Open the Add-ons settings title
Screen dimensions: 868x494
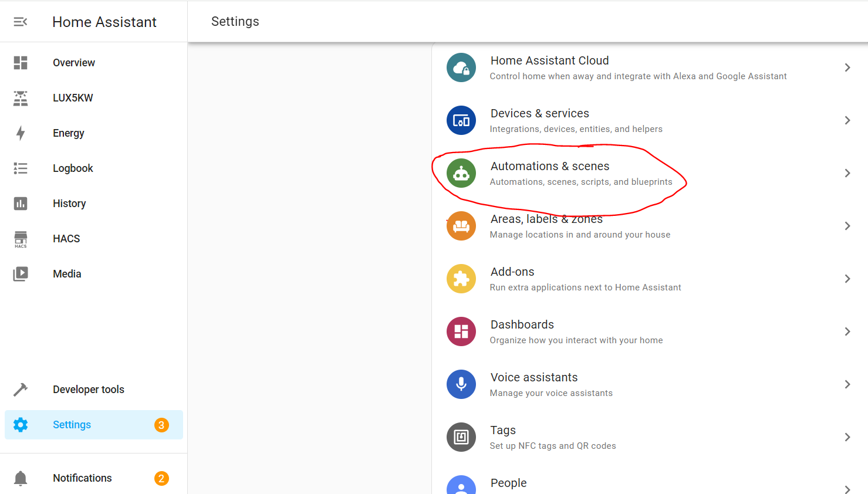512,272
